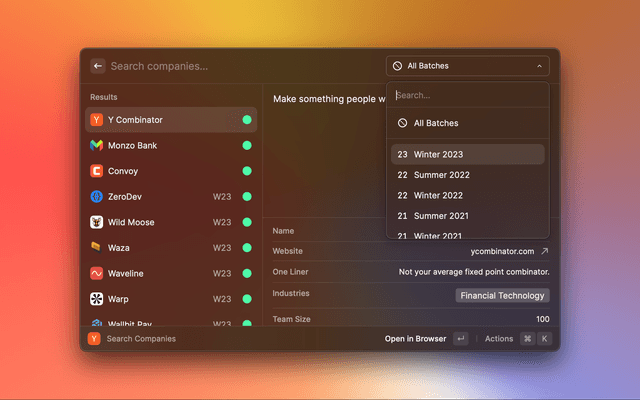Select the ZeroDev logo icon
The height and width of the screenshot is (400, 640).
[x=97, y=197]
